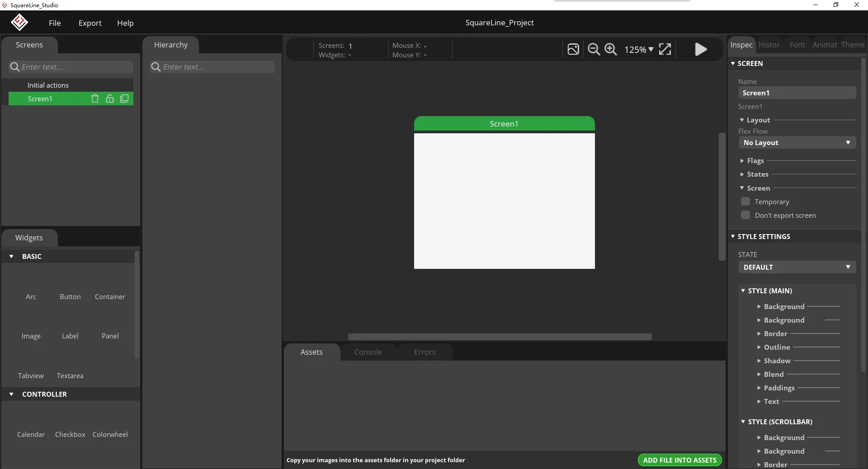Image resolution: width=868 pixels, height=469 pixels.
Task: Expand the Text style group
Action: (759, 401)
